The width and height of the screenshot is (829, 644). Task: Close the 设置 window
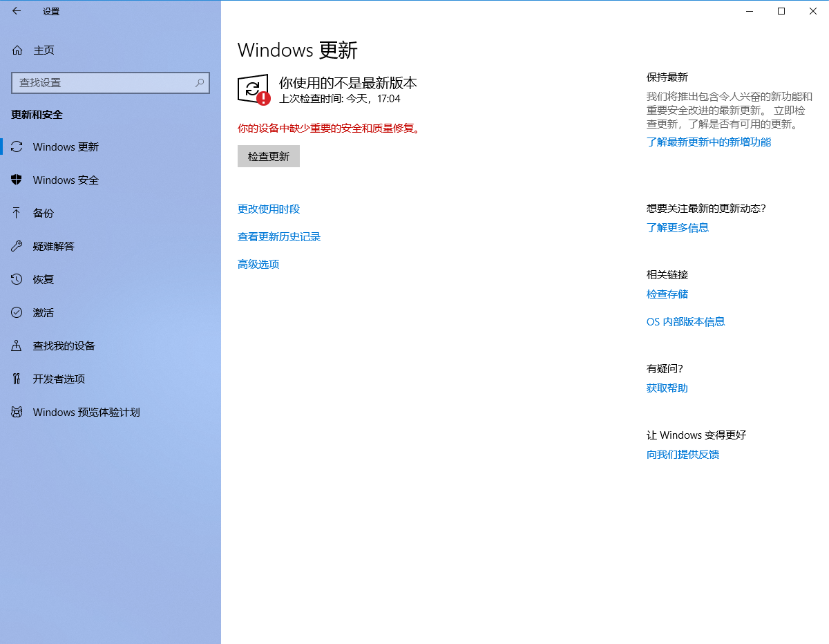pyautogui.click(x=813, y=11)
